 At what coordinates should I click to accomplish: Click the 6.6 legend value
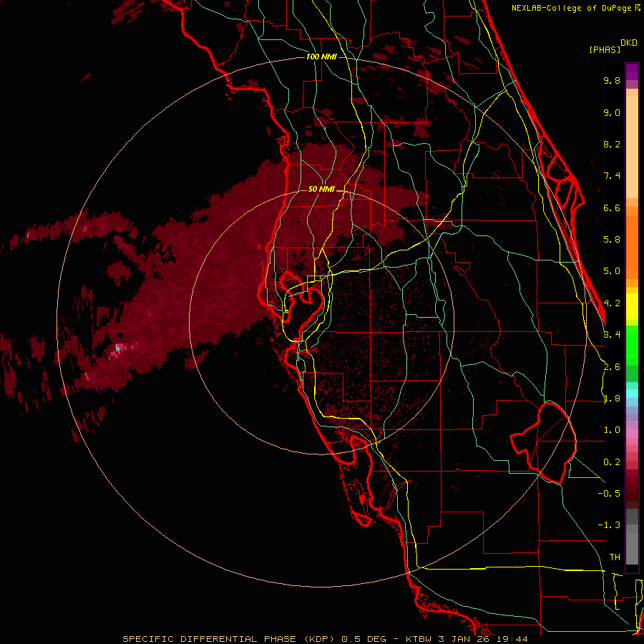pyautogui.click(x=612, y=208)
